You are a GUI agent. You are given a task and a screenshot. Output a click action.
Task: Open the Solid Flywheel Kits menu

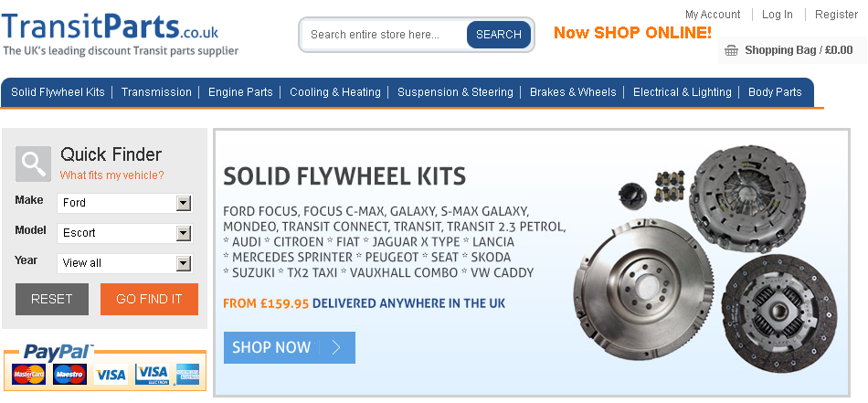(58, 92)
